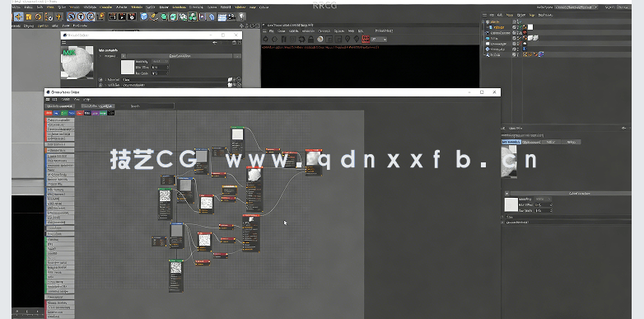Click the blue Bend deformer icon
This screenshot has width=644, height=319.
[x=212, y=16]
